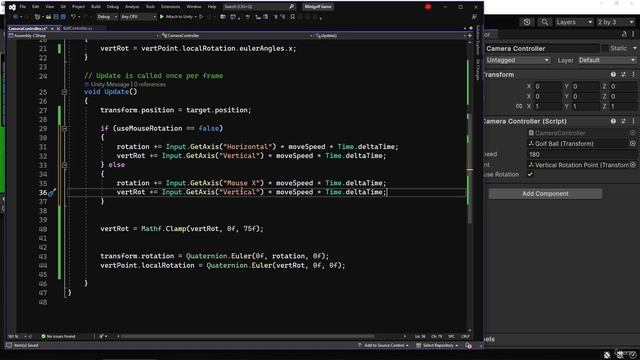Viewport: 640px width, 360px height.
Task: Click the CRLF line ending indicator
Action: click(465, 337)
